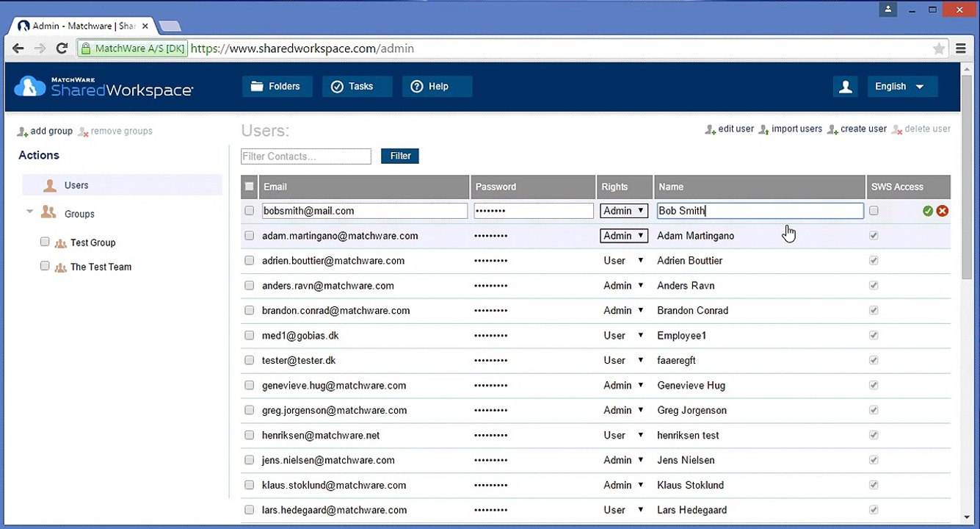Open a new browser tab
Screen dimensions: 980x529
(x=170, y=26)
